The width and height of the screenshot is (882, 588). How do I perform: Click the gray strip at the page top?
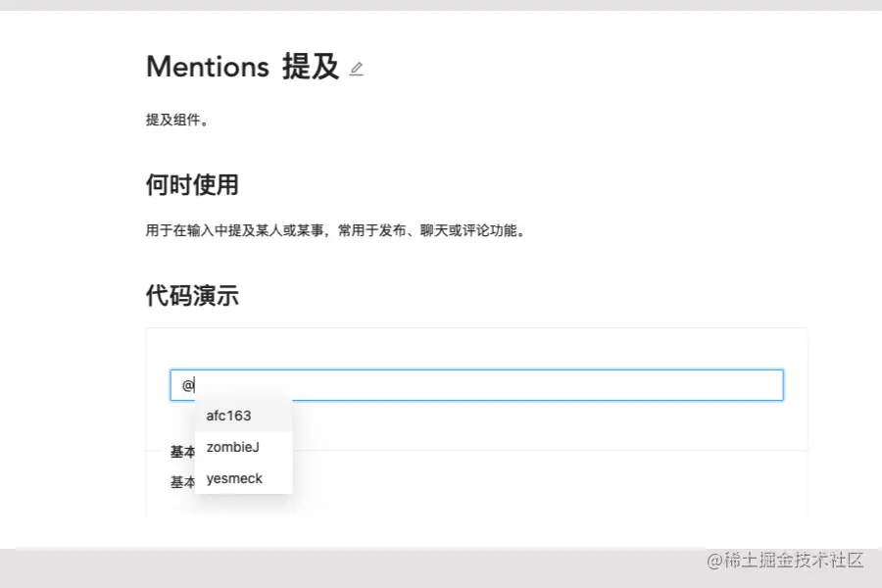441,5
